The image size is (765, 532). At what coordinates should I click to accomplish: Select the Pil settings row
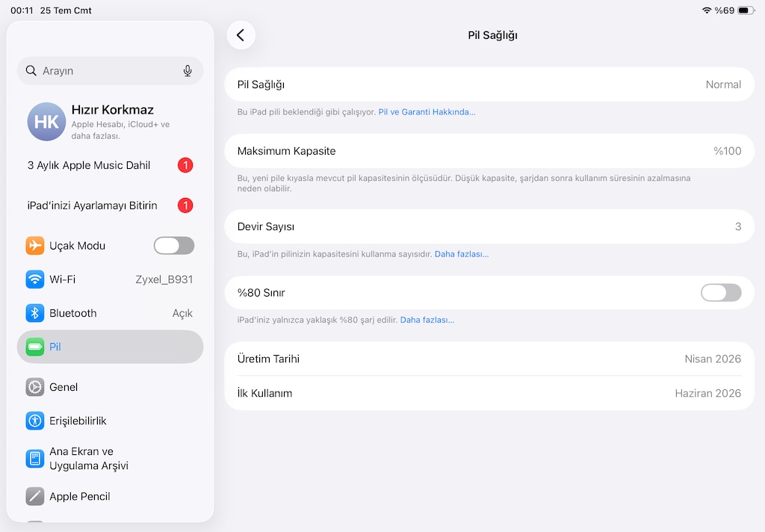[111, 347]
